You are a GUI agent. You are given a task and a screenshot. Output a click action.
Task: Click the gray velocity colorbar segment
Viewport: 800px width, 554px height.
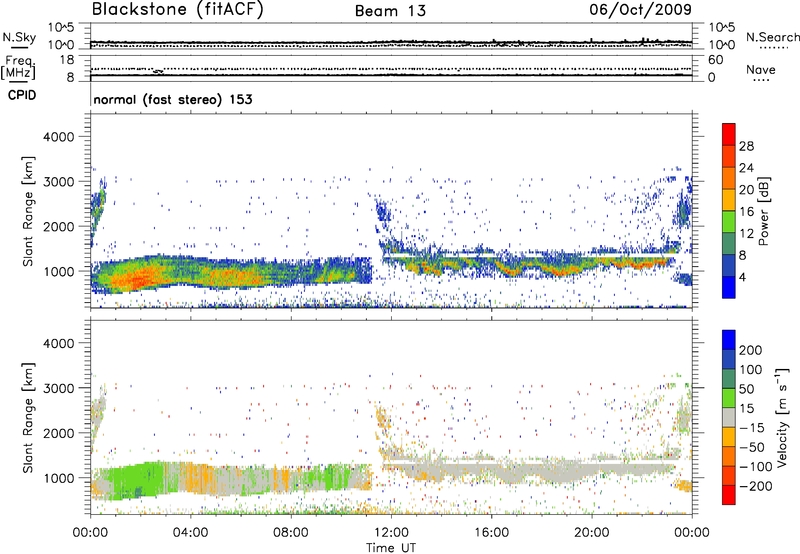(729, 418)
